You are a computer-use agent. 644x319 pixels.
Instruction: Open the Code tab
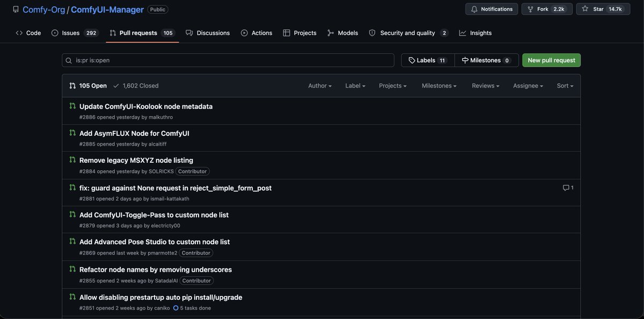pyautogui.click(x=28, y=33)
